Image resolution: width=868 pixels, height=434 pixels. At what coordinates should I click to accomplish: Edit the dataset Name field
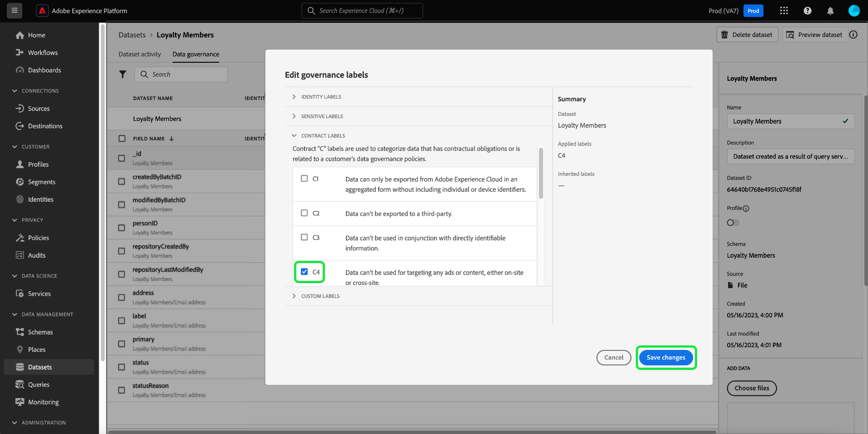pyautogui.click(x=790, y=121)
